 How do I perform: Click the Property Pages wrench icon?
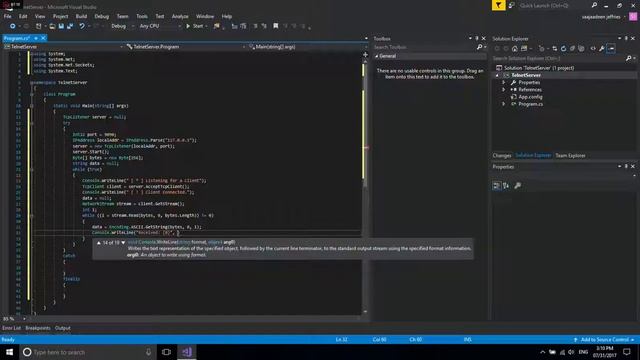coord(518,186)
